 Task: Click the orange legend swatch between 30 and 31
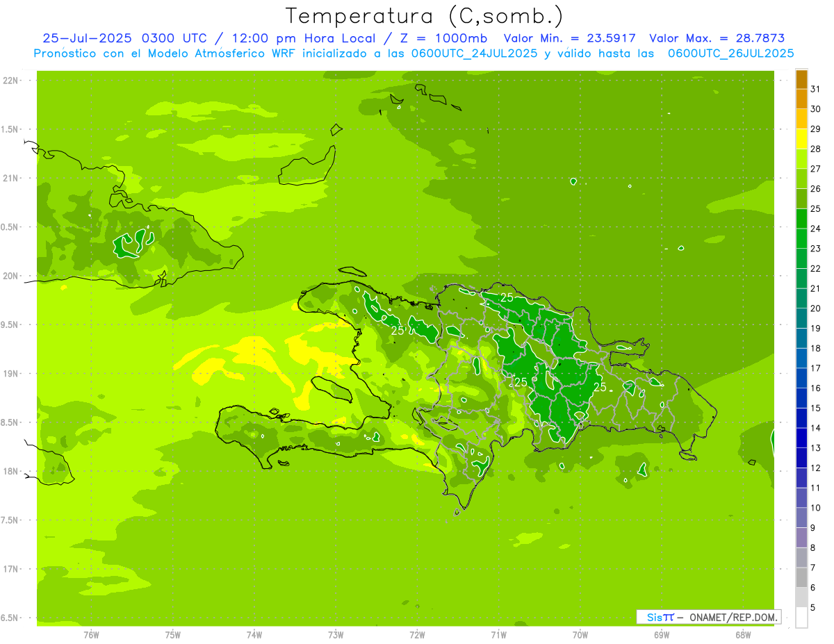coord(801,99)
